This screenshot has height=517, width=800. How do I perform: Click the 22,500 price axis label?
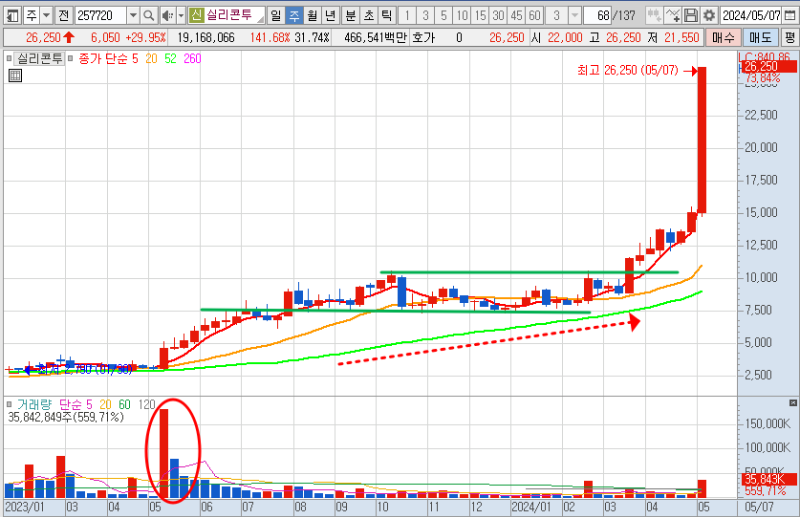pos(761,115)
